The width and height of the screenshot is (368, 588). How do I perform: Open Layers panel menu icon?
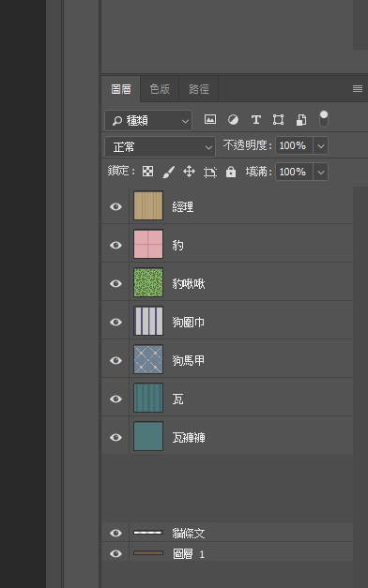click(358, 88)
